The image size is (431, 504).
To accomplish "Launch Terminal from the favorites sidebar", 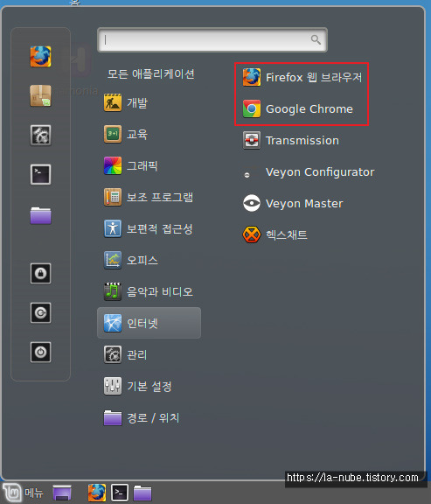I will click(x=40, y=174).
